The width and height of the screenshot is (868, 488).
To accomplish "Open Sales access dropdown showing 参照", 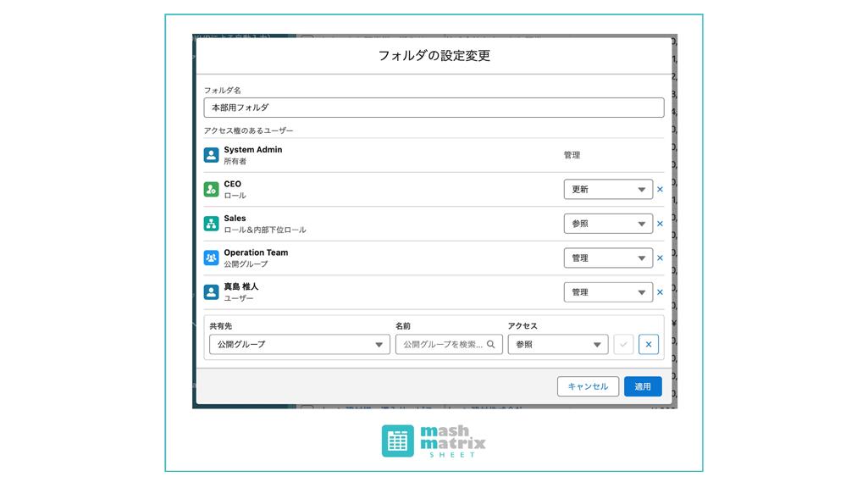I will [x=607, y=224].
